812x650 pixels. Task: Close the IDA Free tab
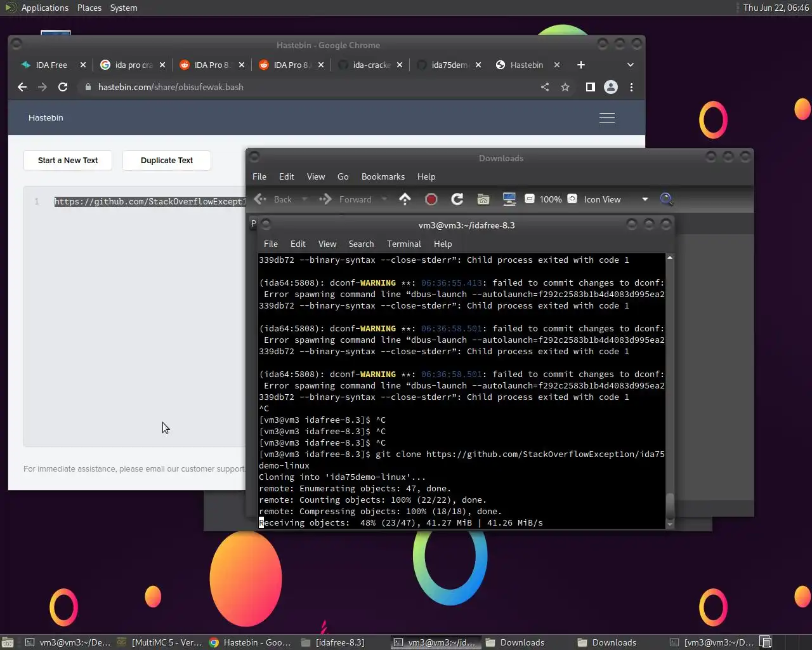(83, 65)
